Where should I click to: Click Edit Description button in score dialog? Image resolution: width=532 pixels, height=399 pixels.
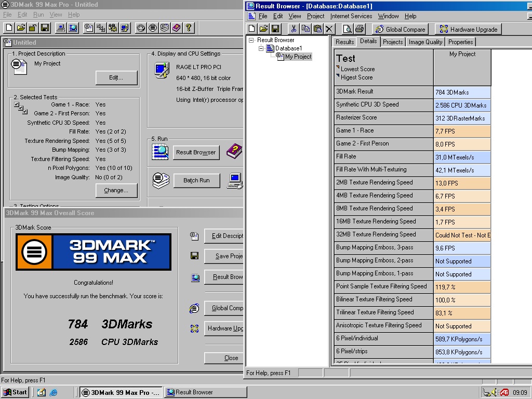pos(224,236)
